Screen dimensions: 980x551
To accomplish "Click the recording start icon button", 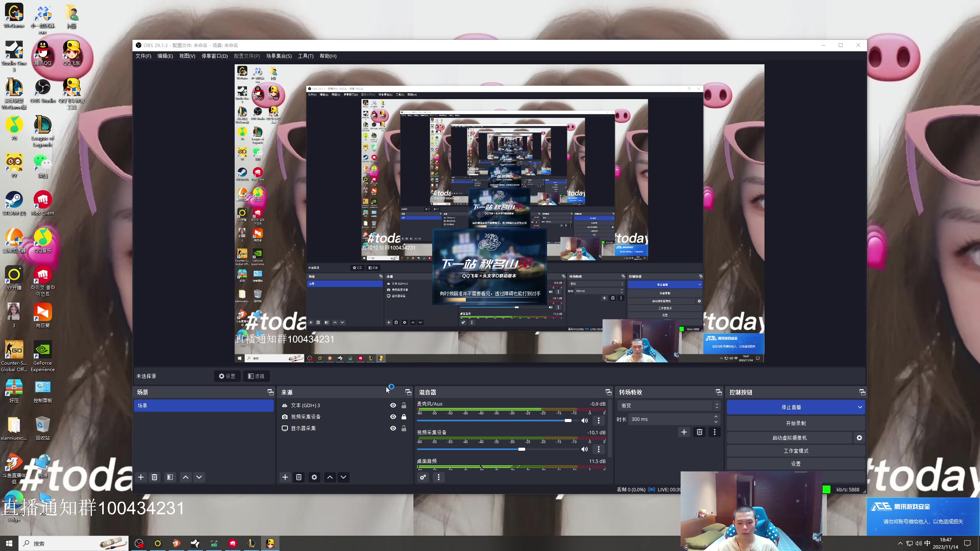I will coord(796,422).
